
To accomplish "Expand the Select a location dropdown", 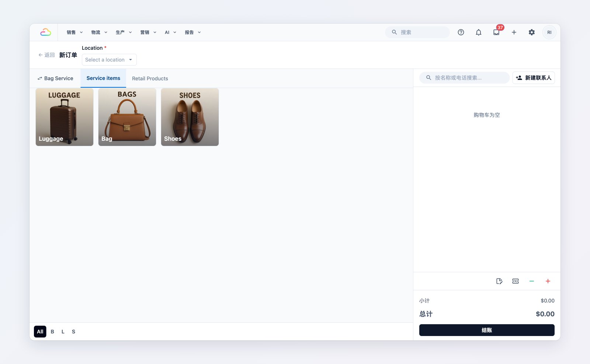I will tap(109, 60).
